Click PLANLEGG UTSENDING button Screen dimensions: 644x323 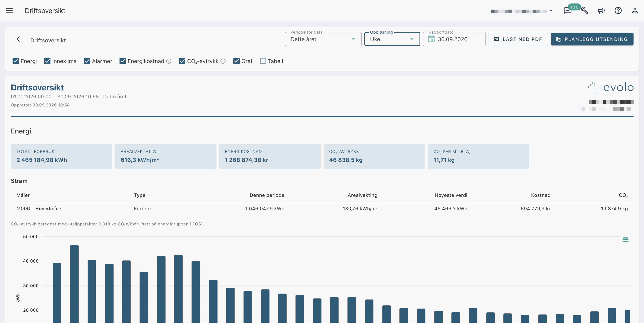click(x=592, y=39)
